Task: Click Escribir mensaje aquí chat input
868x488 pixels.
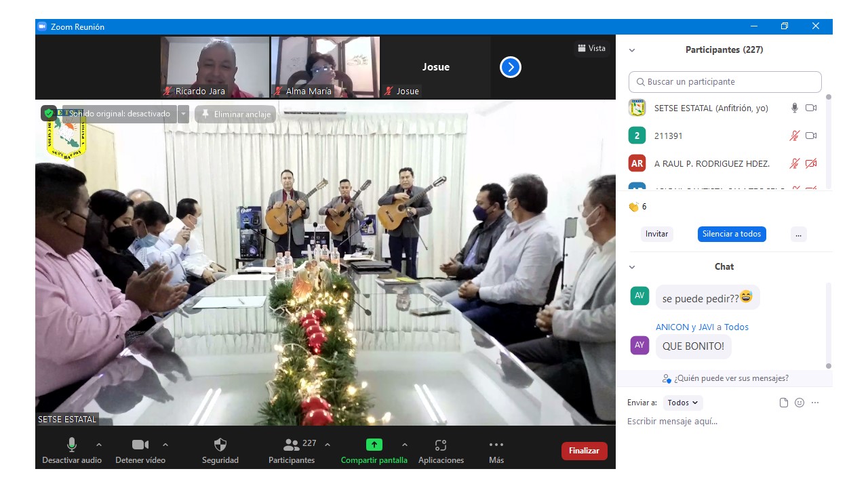Action: (x=726, y=422)
